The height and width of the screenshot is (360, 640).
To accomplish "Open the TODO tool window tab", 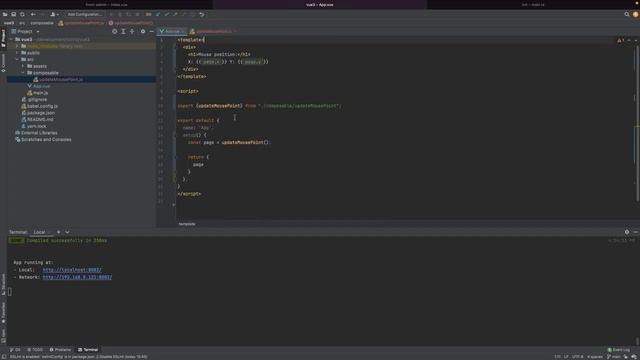I will [x=35, y=350].
